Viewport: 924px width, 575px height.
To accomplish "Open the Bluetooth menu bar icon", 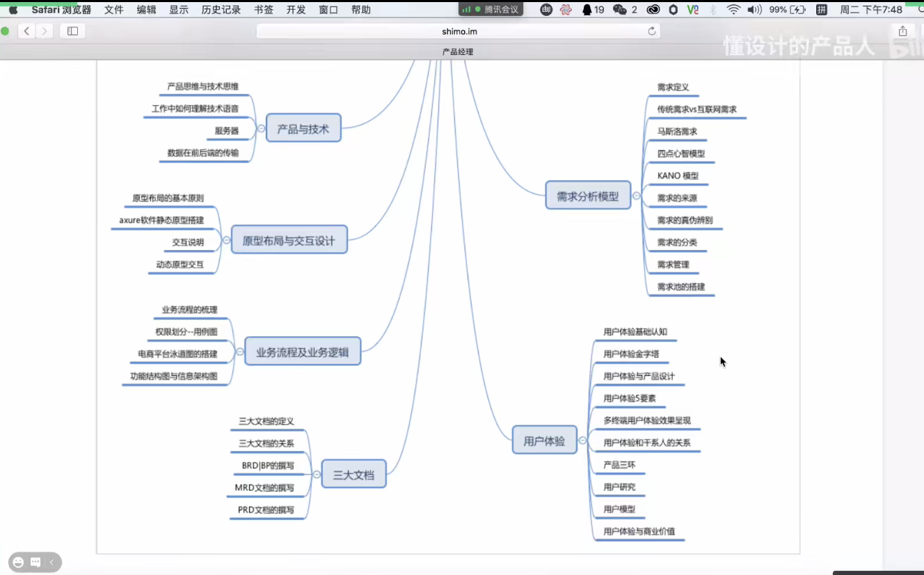I will coord(713,10).
